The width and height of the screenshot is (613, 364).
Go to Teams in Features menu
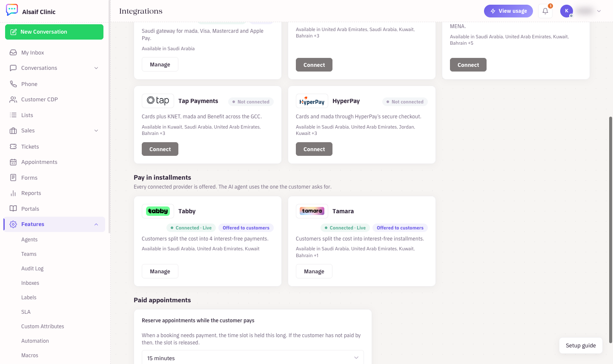29,254
